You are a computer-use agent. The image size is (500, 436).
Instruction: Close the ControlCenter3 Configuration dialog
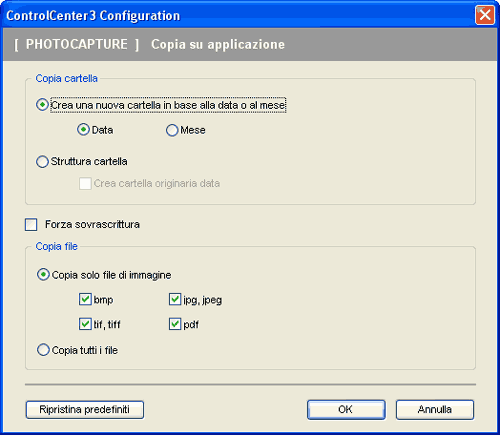pos(485,15)
